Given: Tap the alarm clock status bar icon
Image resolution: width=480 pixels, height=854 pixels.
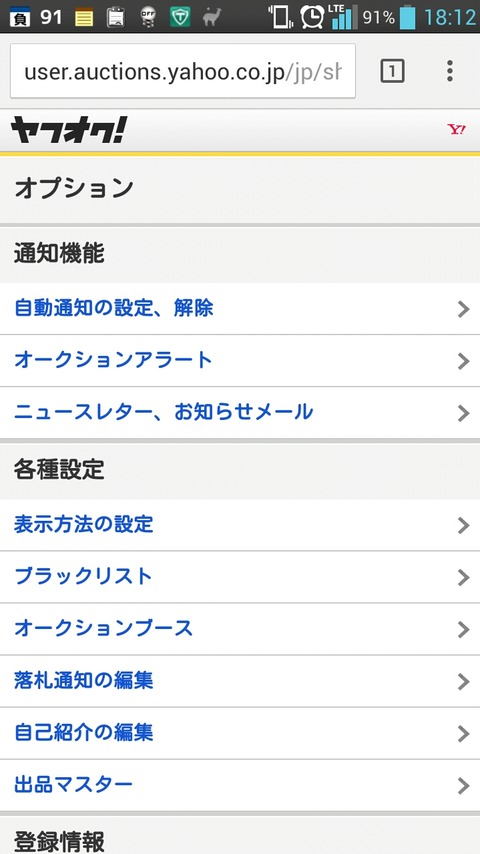Looking at the screenshot, I should pos(312,17).
